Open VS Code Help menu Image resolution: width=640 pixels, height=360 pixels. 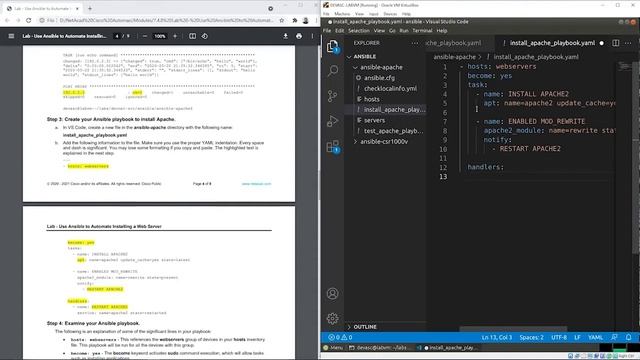click(x=442, y=30)
